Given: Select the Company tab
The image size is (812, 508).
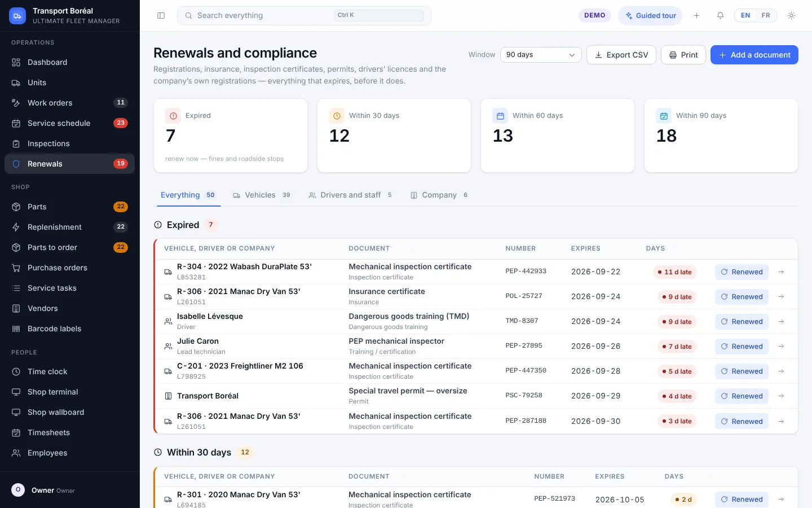Looking at the screenshot, I should click(439, 195).
